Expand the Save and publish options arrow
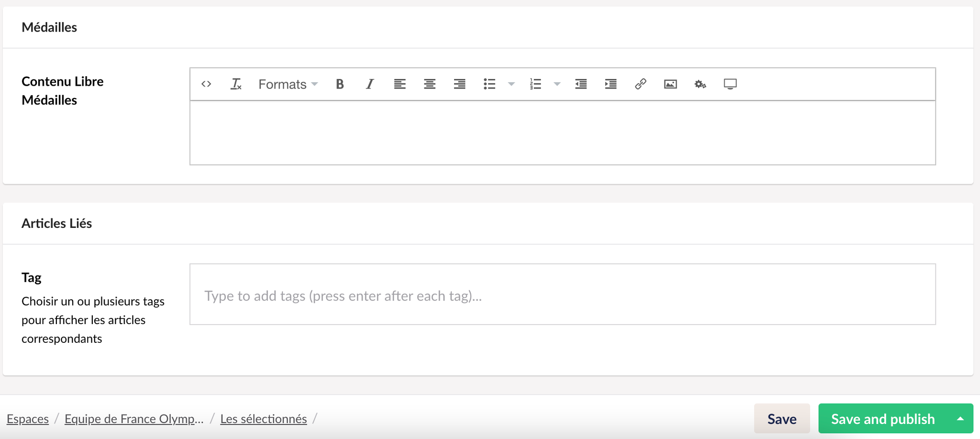Screen dimensions: 980x439 click(x=960, y=419)
